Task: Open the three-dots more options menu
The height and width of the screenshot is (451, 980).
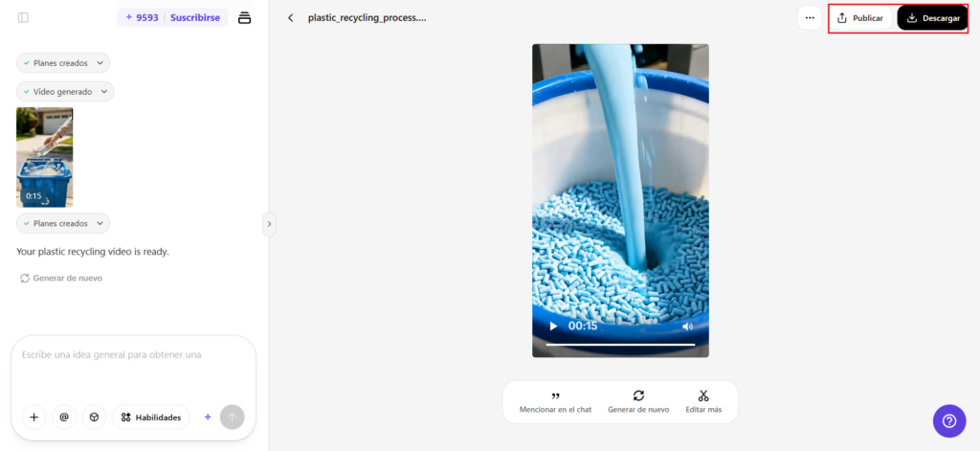Action: point(810,18)
